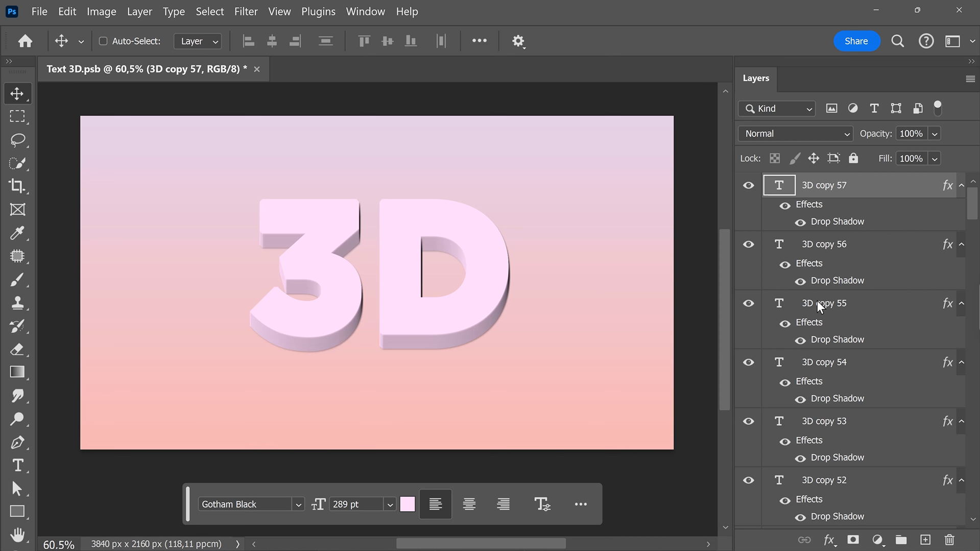Open the Normal blend mode dropdown

pos(796,134)
